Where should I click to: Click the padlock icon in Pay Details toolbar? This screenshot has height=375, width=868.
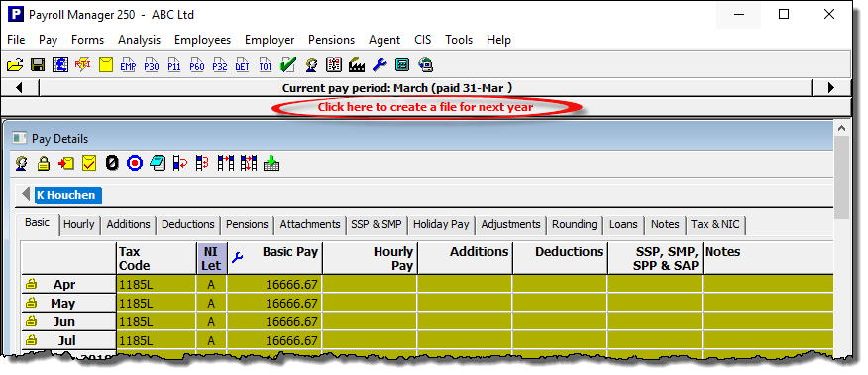[x=44, y=163]
